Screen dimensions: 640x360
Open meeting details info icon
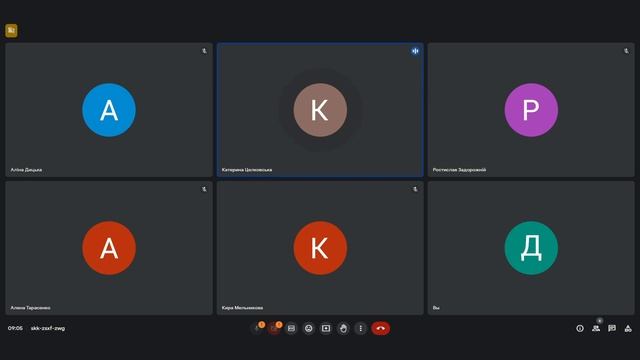(x=580, y=328)
